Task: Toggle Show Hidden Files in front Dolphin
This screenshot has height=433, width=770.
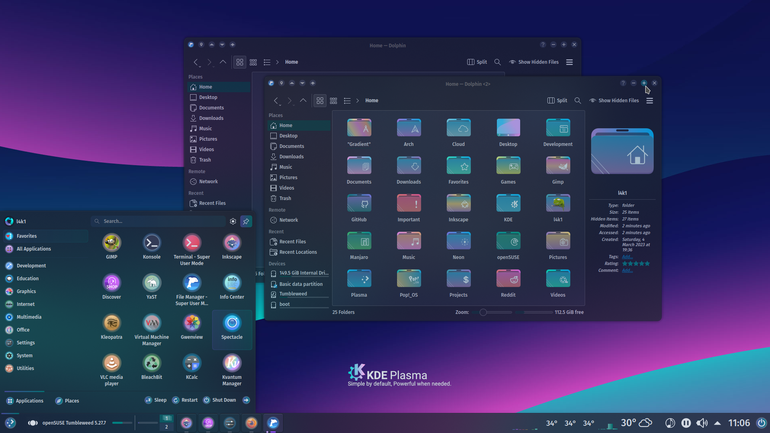Action: [614, 101]
